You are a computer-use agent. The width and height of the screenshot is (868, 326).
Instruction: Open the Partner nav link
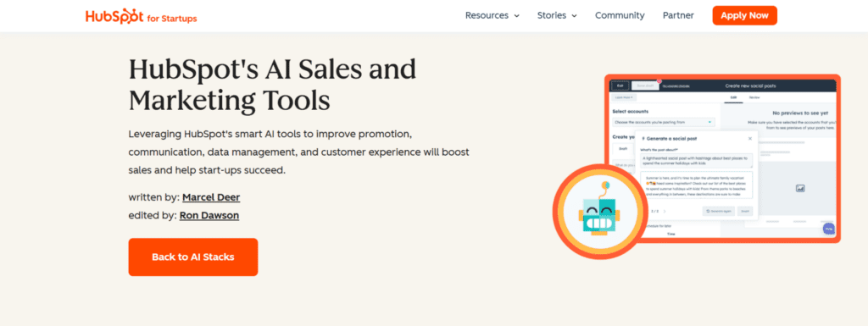pyautogui.click(x=678, y=15)
